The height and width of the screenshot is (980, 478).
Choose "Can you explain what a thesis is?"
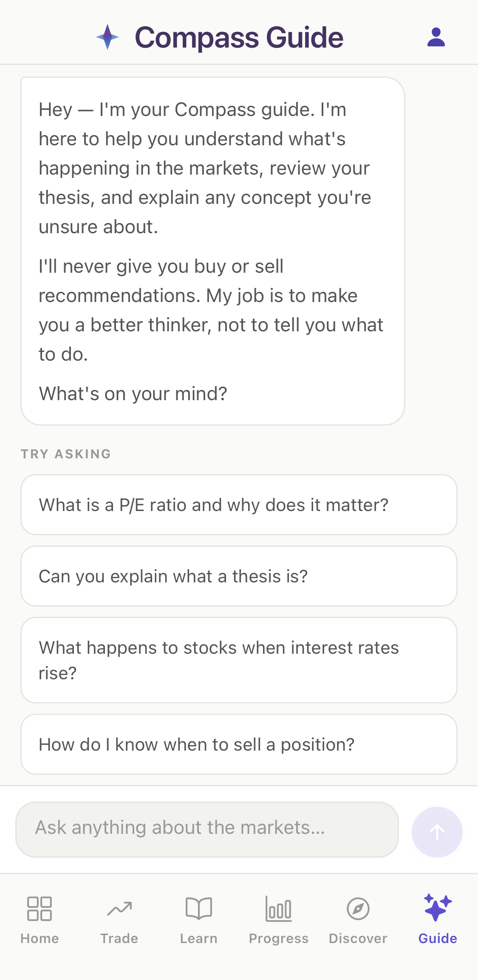point(239,576)
